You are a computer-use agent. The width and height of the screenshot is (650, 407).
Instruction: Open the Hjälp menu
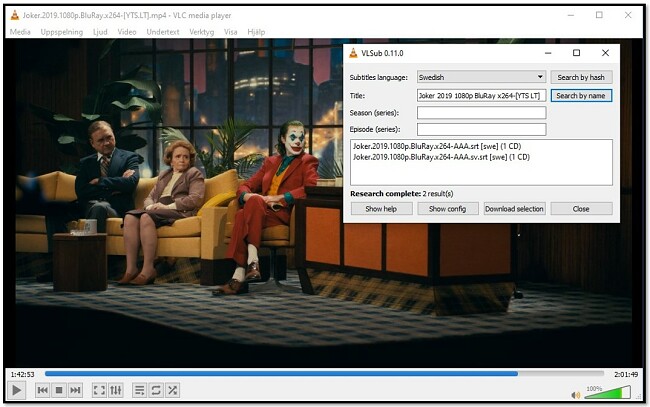click(x=256, y=32)
